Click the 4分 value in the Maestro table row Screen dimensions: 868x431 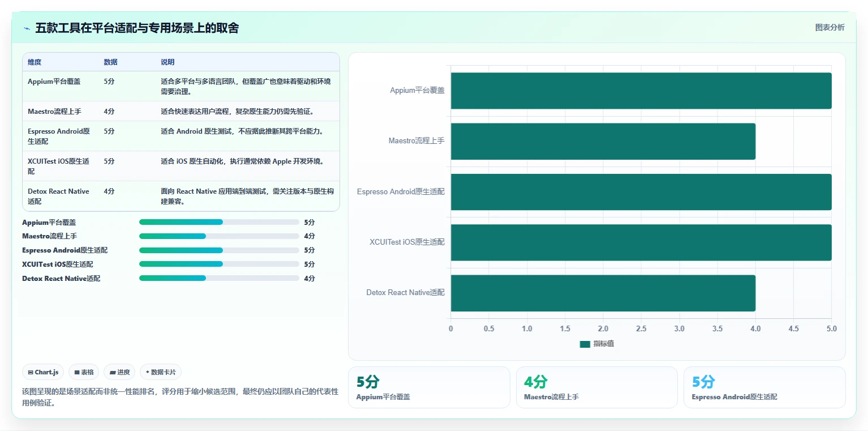click(109, 112)
